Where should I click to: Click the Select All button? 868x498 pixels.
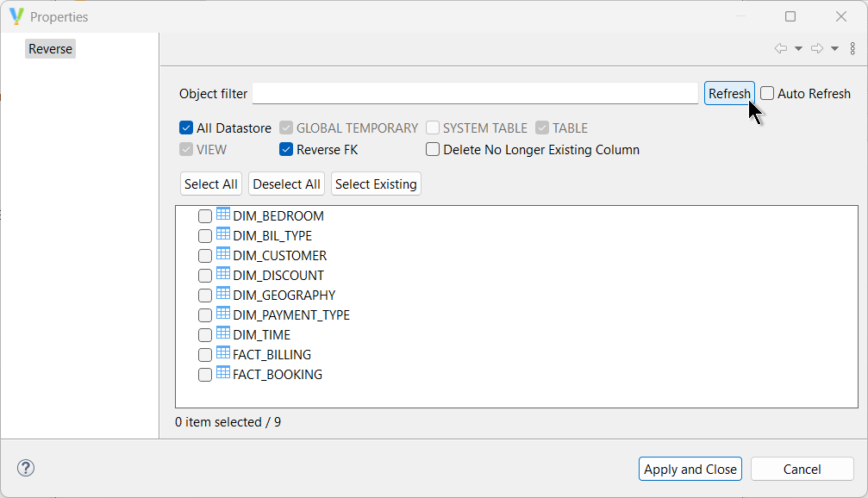[211, 184]
